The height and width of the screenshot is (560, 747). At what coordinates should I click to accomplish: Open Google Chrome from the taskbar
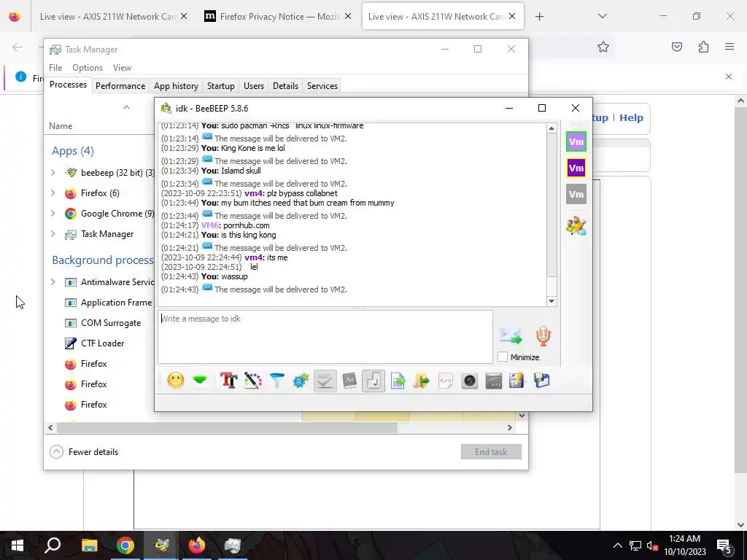click(125, 545)
